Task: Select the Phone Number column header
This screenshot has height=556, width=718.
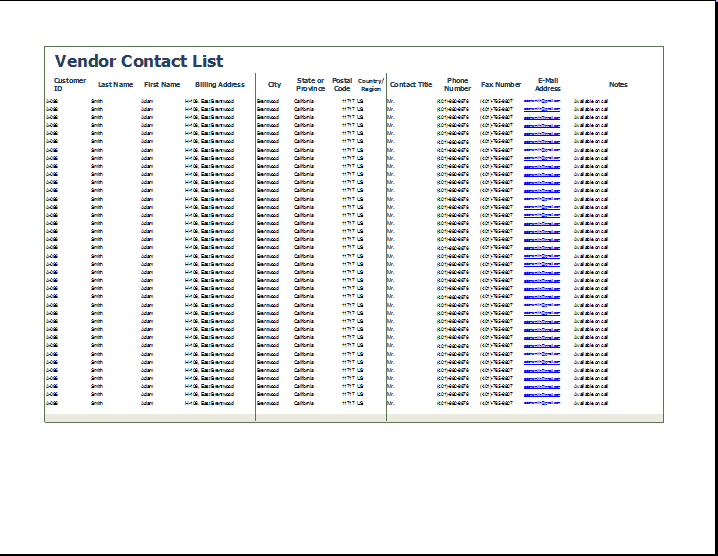Action: (457, 84)
